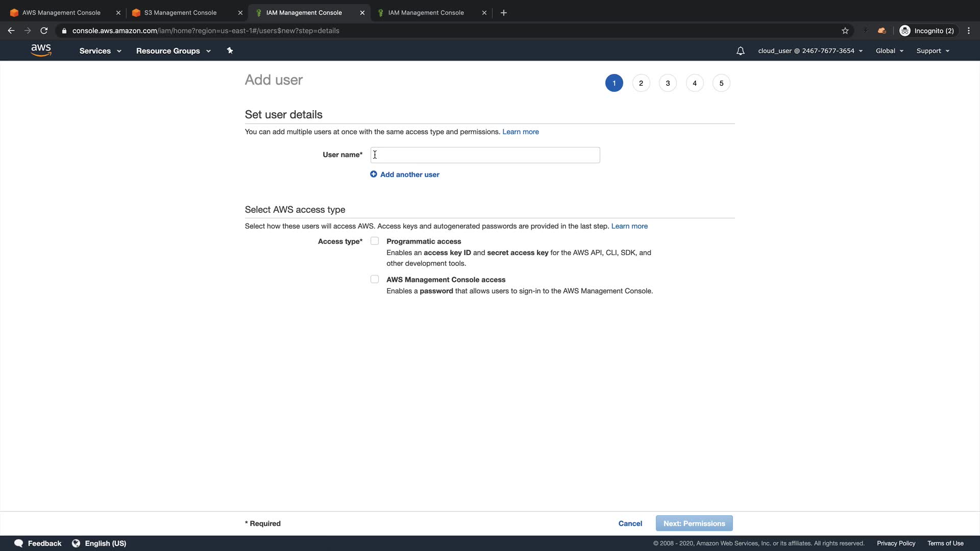Bookmark page with the star icon
Screen dimensions: 980x551
click(845, 31)
